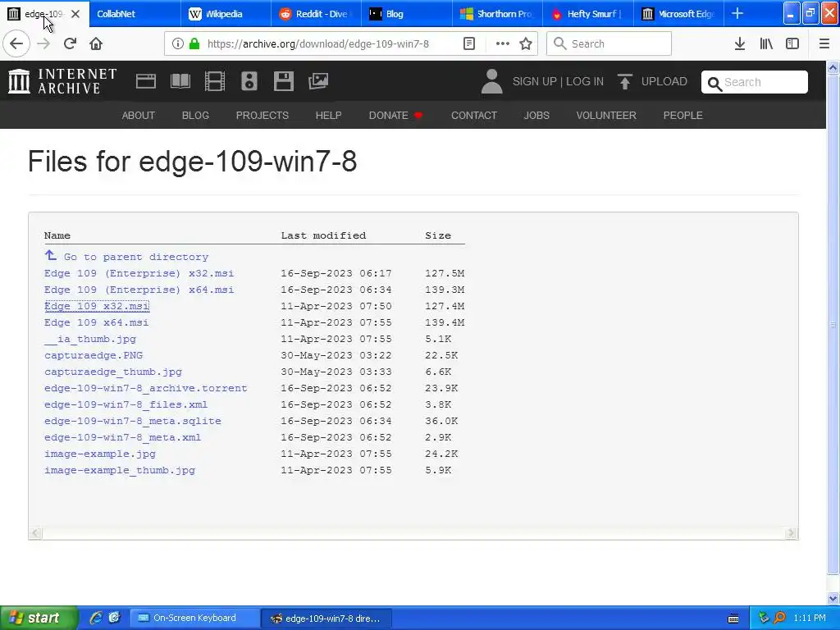840x630 pixels.
Task: Open the Firefox hamburger menu
Action: click(824, 44)
